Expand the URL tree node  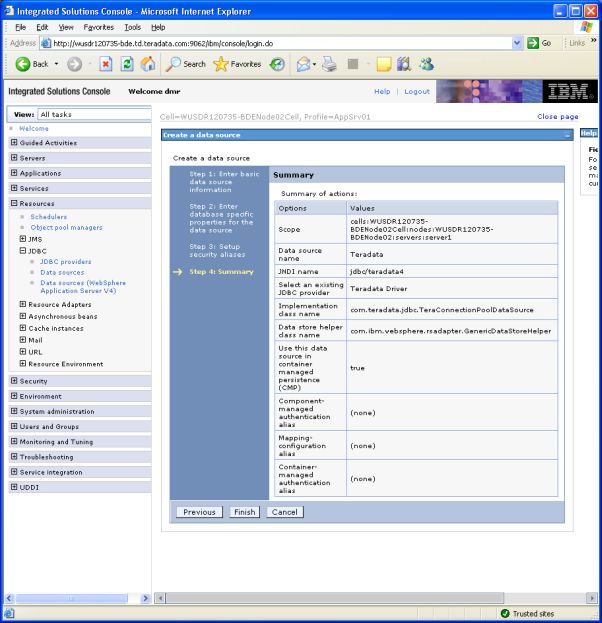pyautogui.click(x=23, y=352)
